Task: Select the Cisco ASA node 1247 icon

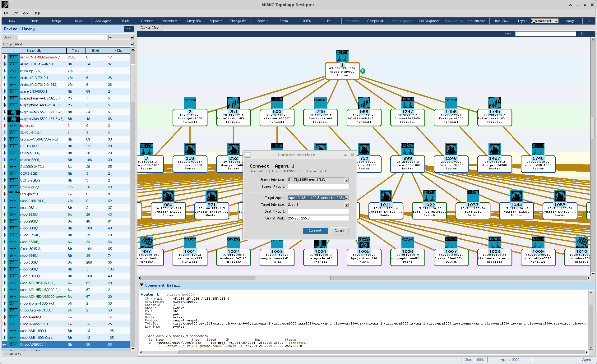Action: click(x=407, y=103)
